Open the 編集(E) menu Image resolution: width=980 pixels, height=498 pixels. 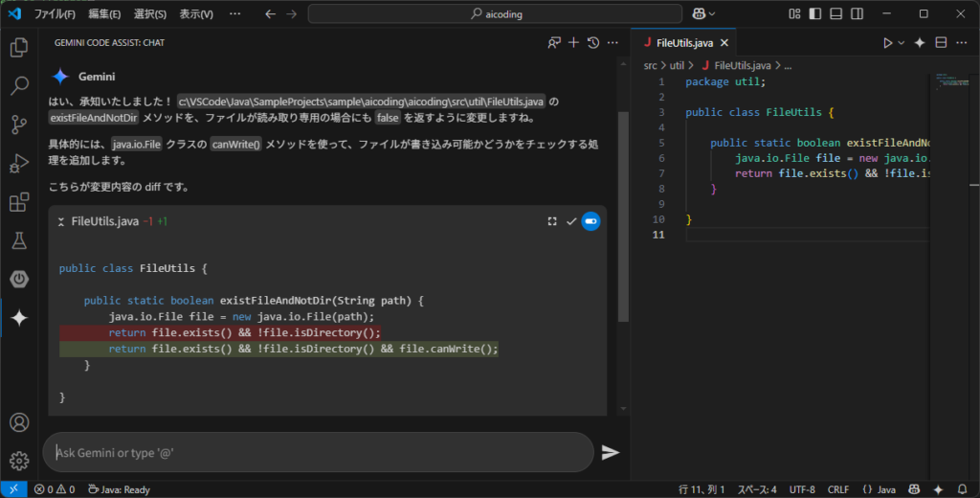104,13
